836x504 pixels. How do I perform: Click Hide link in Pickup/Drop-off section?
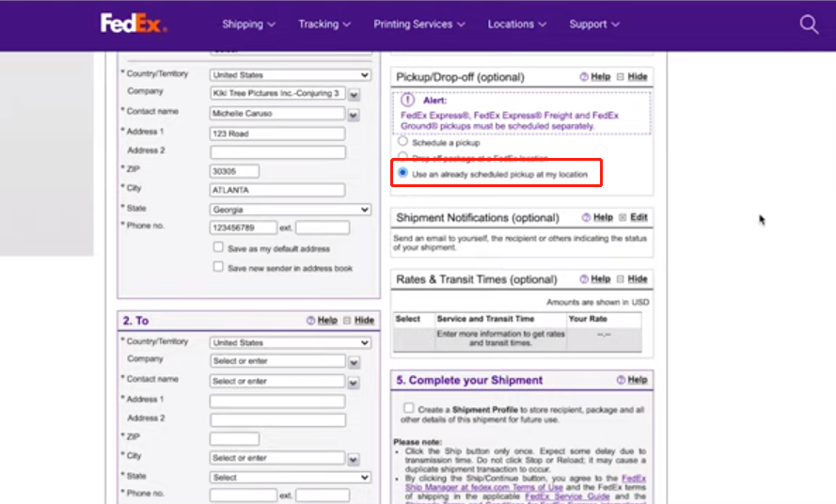(638, 77)
